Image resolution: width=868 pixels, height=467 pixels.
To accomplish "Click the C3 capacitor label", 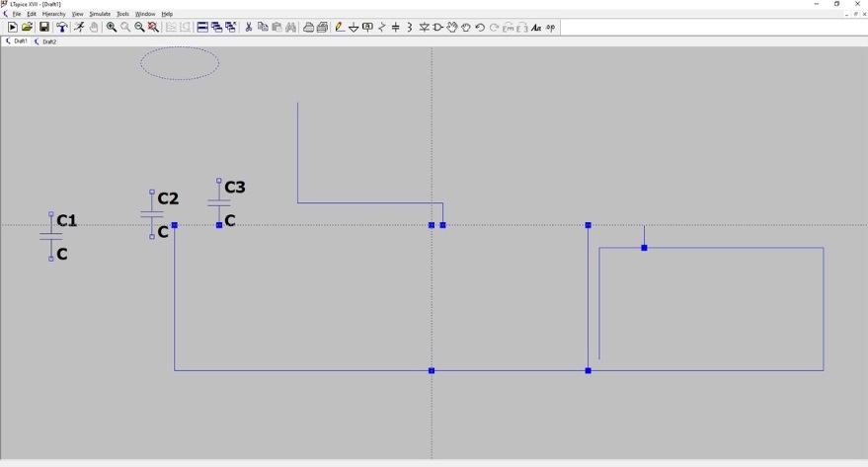I will click(235, 188).
